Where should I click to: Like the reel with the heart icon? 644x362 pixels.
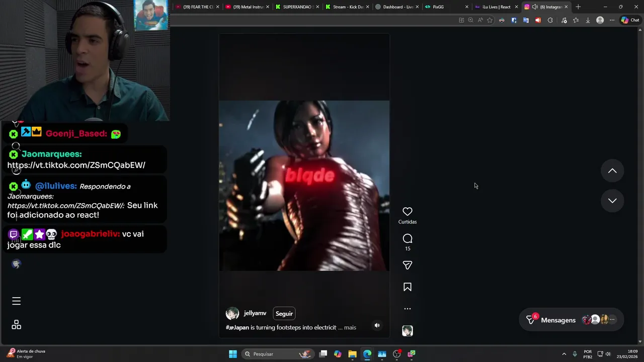[408, 212]
